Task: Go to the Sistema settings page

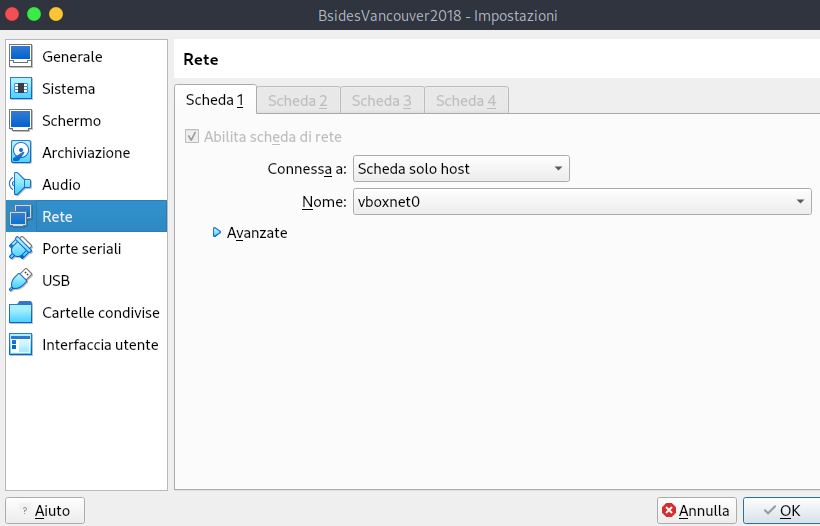Action: [86, 88]
